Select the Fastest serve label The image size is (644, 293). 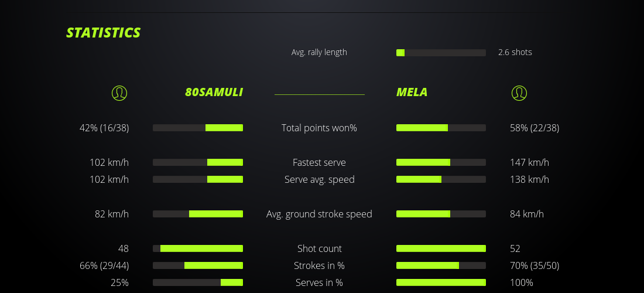[x=319, y=162]
